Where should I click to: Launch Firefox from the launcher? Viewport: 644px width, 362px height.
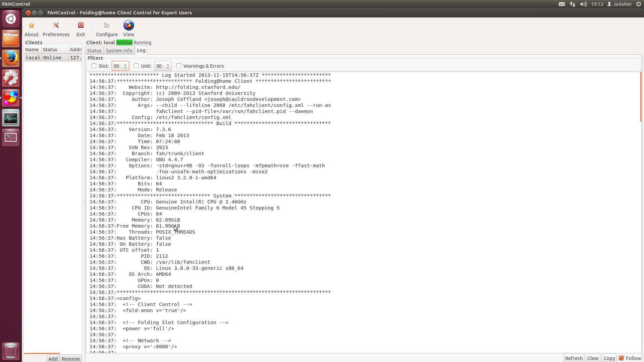pos(11,58)
